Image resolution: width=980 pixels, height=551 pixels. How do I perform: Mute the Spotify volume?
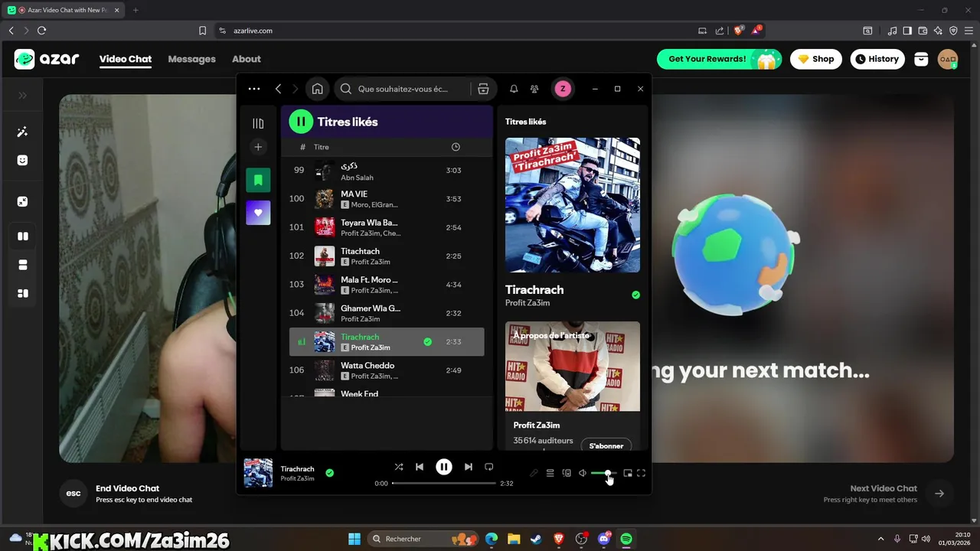pos(583,473)
